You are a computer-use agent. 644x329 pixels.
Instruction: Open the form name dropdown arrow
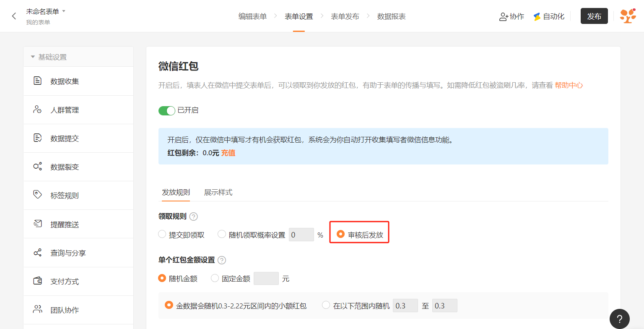pyautogui.click(x=64, y=11)
